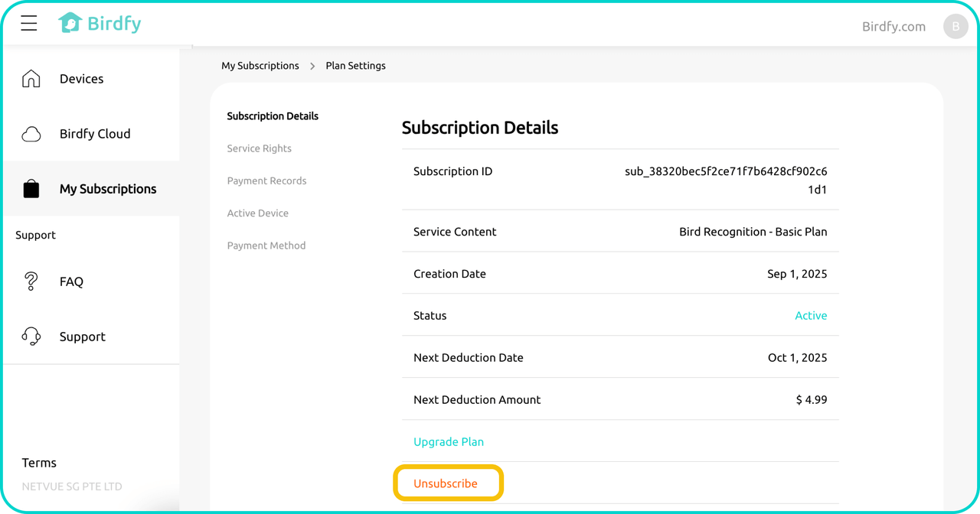The image size is (980, 514).
Task: Click the FAQ question mark icon
Action: (31, 281)
